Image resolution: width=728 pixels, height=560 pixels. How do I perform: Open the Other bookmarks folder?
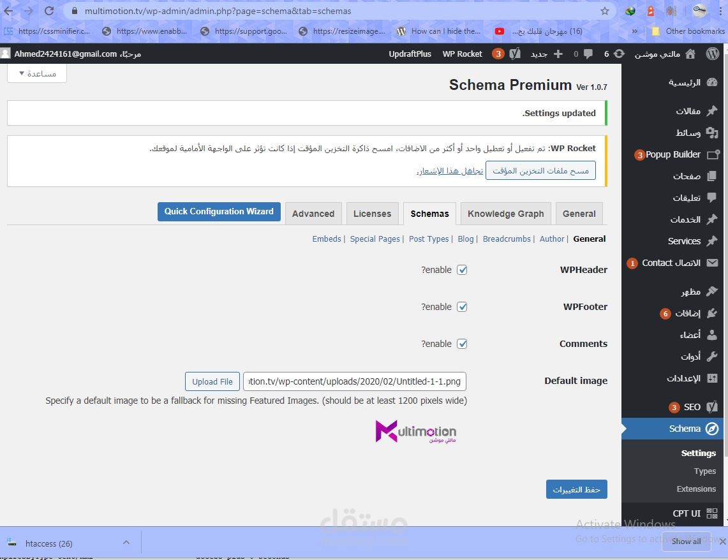coord(688,31)
